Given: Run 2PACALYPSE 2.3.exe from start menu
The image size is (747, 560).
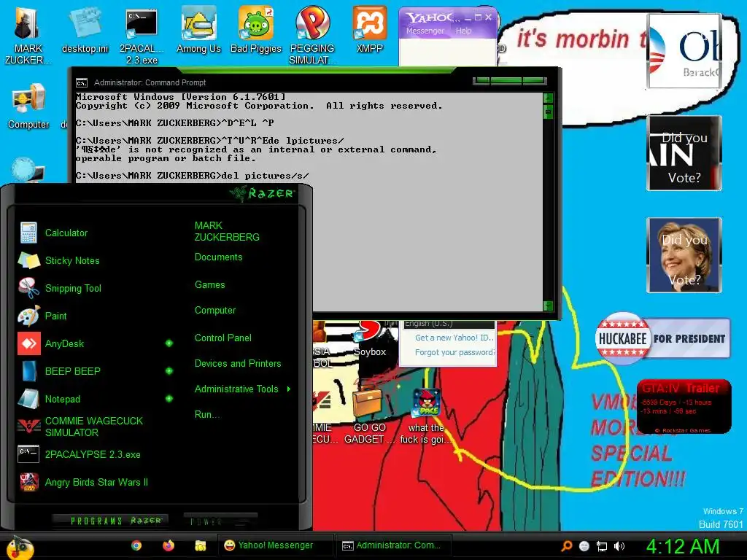Looking at the screenshot, I should (x=79, y=454).
